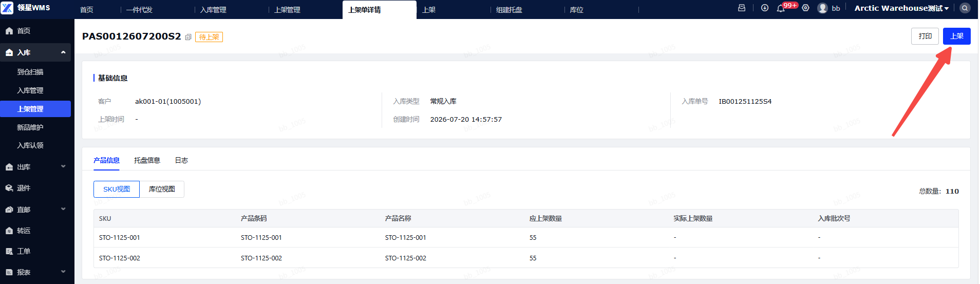Viewport: 980px width, 284px height.
Task: Click the 首页 home icon in sidebar
Action: click(x=9, y=31)
